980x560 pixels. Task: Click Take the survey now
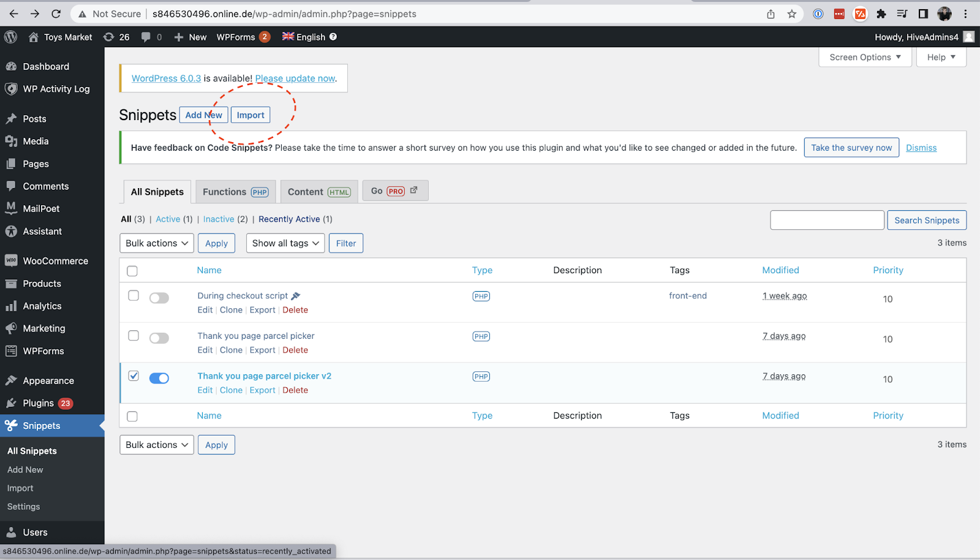(x=851, y=148)
